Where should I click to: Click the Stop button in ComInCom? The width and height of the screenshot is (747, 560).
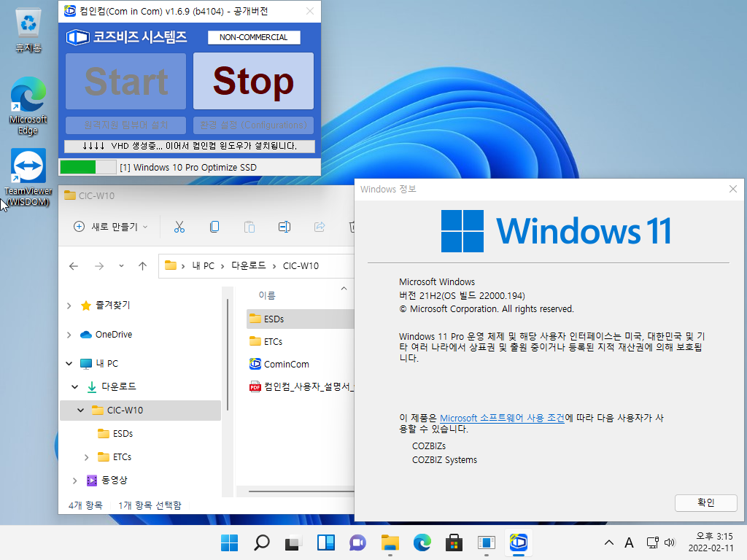(x=253, y=81)
